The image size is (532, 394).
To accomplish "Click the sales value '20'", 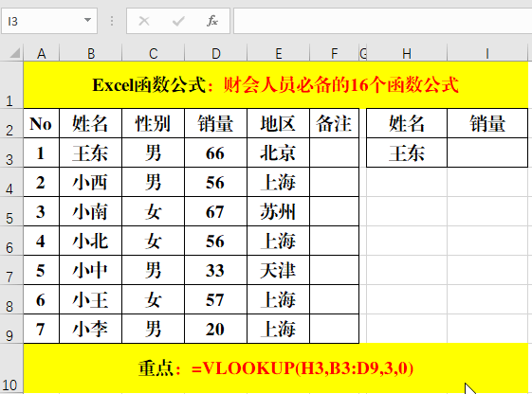I will (x=216, y=329).
